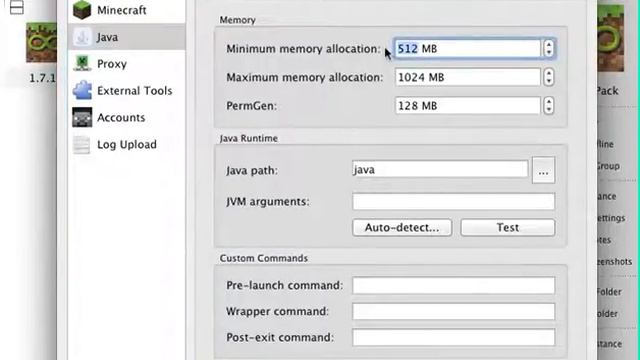
Task: Go to External Tools settings page
Action: pos(135,91)
